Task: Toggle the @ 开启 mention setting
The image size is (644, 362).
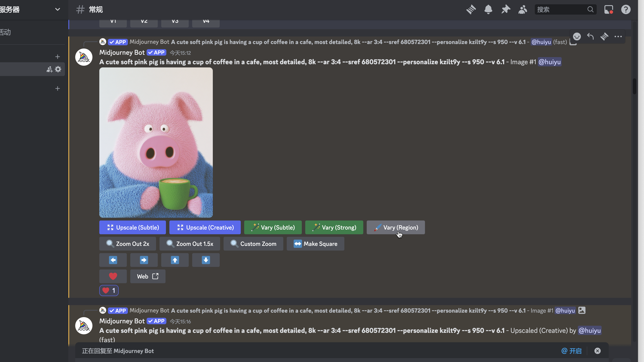Action: [572, 351]
